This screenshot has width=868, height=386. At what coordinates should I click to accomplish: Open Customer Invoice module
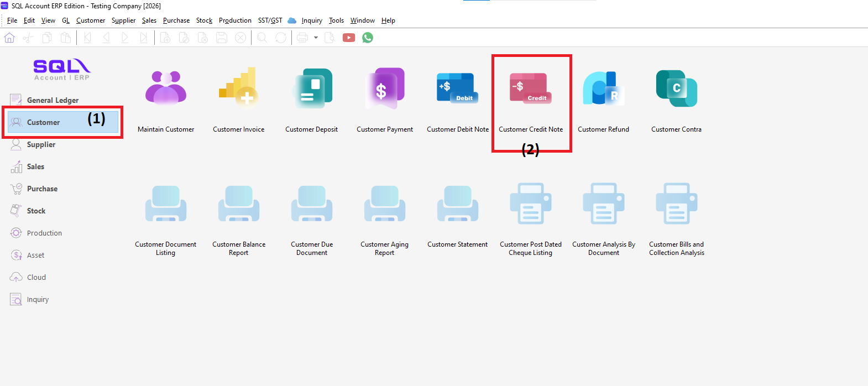[x=239, y=86]
